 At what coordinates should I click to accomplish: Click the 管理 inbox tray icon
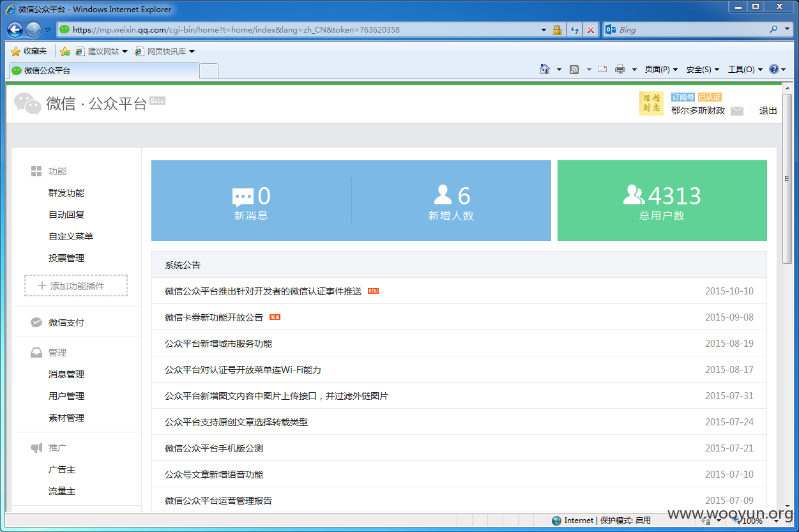click(x=36, y=353)
